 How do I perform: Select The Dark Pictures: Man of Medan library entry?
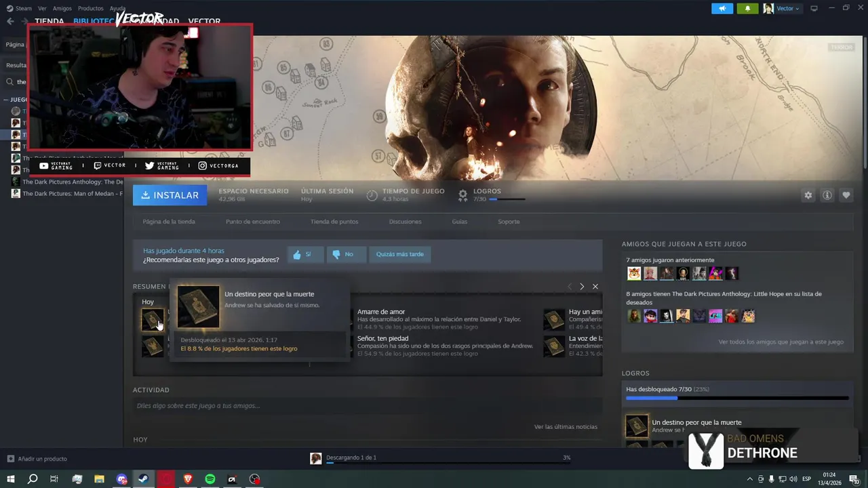[66, 193]
